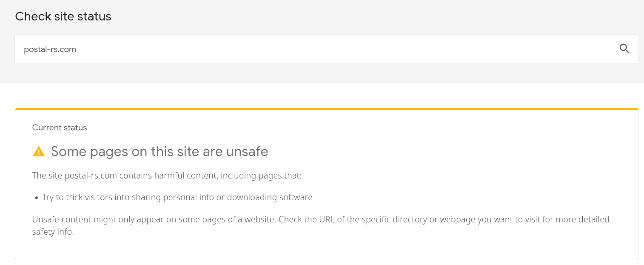
Task: Click the words 'safety info.' on the last line
Action: [53, 233]
